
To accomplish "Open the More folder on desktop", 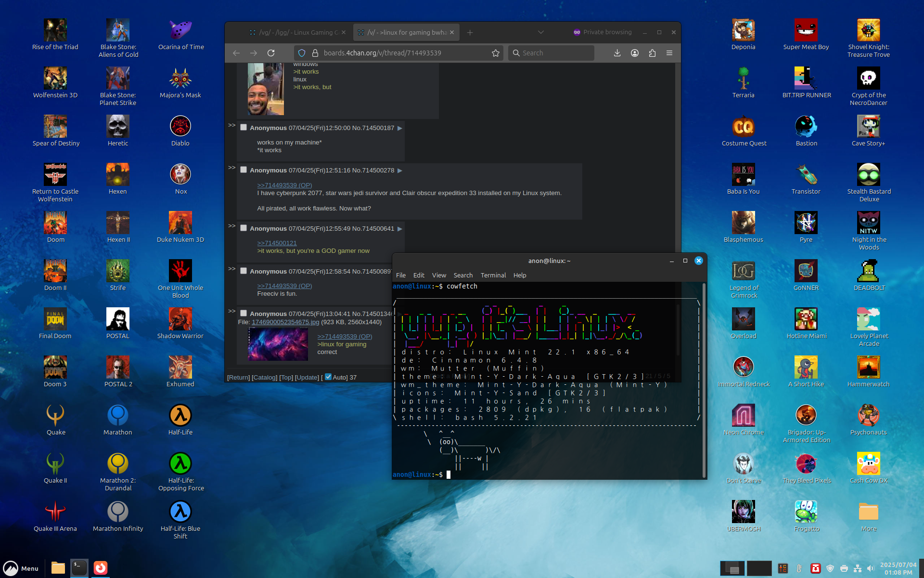I will [869, 516].
